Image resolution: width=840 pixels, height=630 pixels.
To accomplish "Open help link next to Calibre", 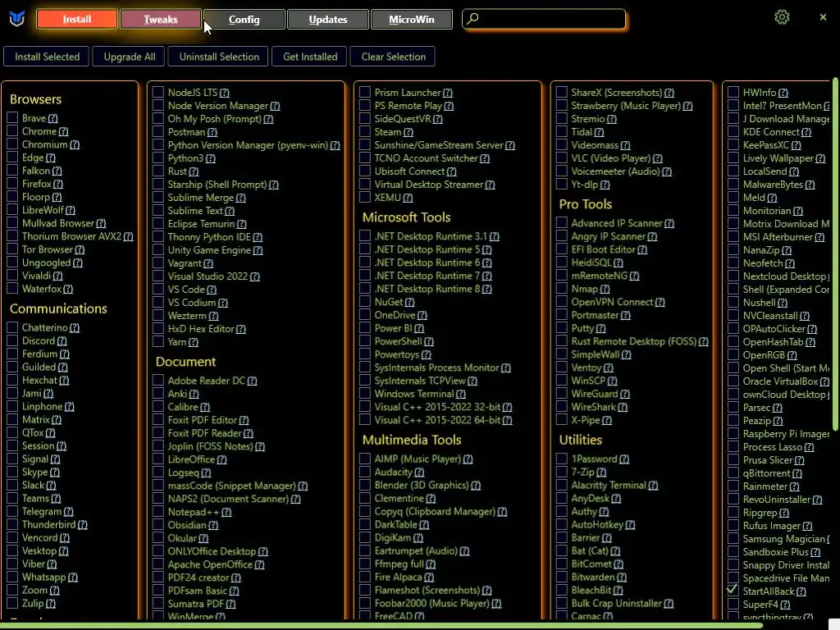I will point(204,407).
